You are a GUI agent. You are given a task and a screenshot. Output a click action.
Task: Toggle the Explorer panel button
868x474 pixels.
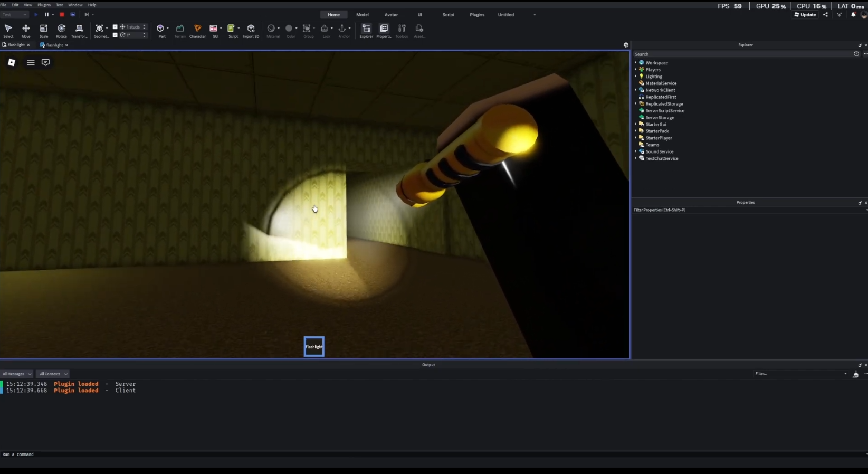366,31
